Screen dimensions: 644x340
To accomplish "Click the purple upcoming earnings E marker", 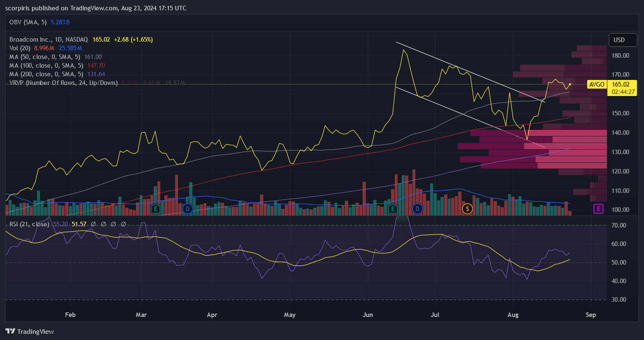I will tap(598, 209).
